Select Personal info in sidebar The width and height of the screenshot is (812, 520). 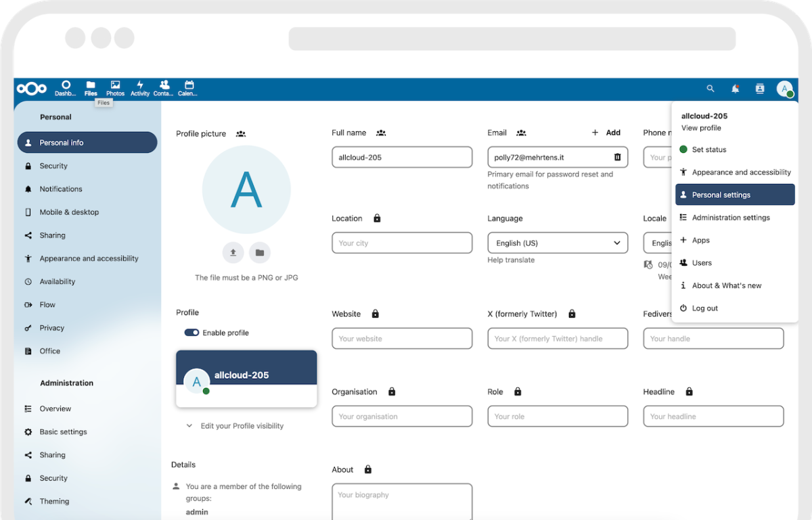click(87, 143)
